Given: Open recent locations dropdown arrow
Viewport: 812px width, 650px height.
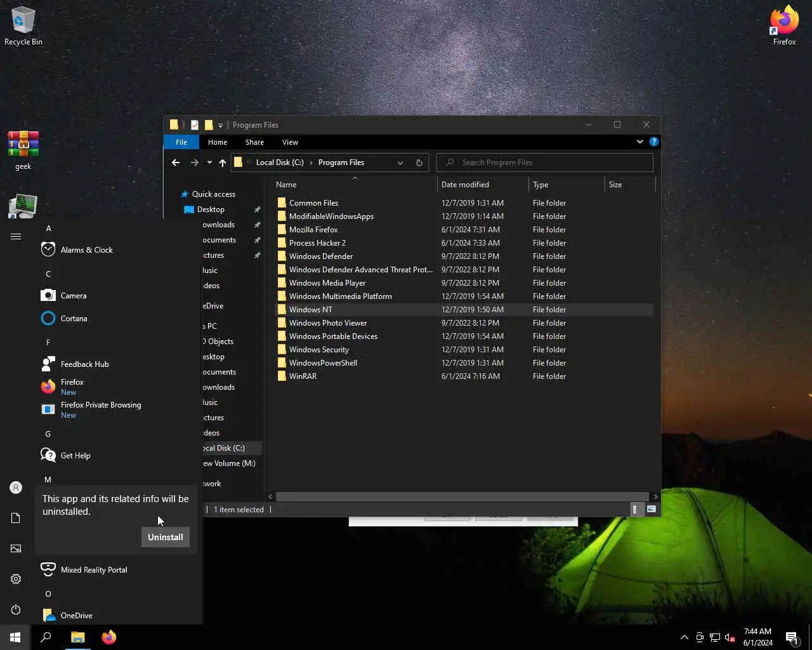Looking at the screenshot, I should (x=209, y=162).
